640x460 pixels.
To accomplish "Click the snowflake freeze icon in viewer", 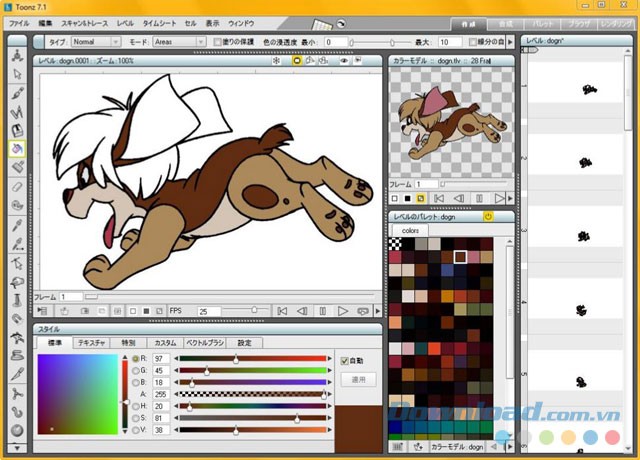I will [277, 61].
